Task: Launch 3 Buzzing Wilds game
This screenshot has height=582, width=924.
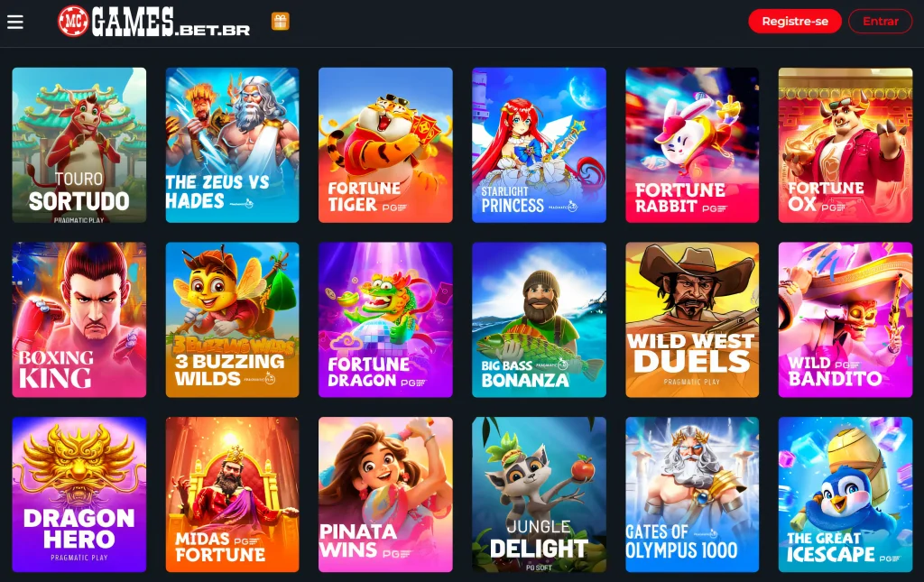Action: click(x=232, y=319)
